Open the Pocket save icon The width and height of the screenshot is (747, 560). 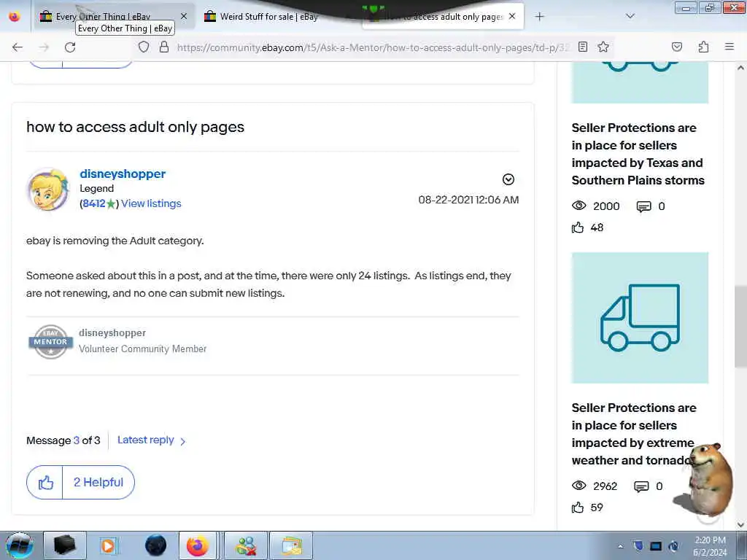click(x=676, y=47)
